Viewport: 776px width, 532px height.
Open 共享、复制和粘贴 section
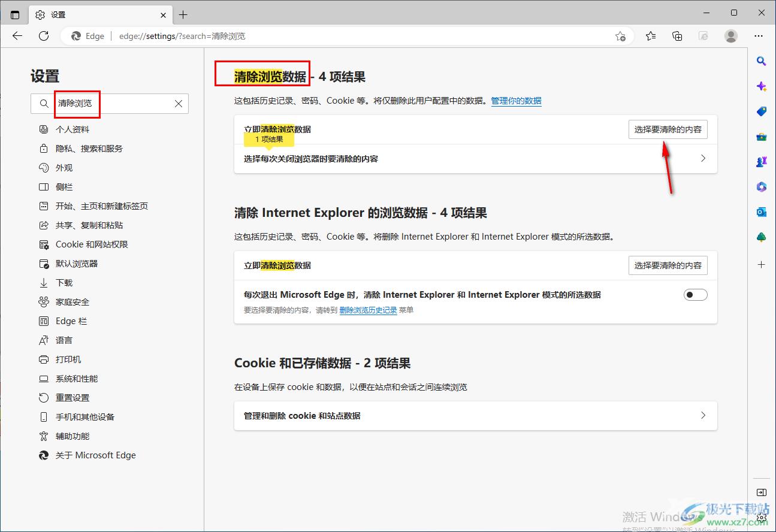89,225
